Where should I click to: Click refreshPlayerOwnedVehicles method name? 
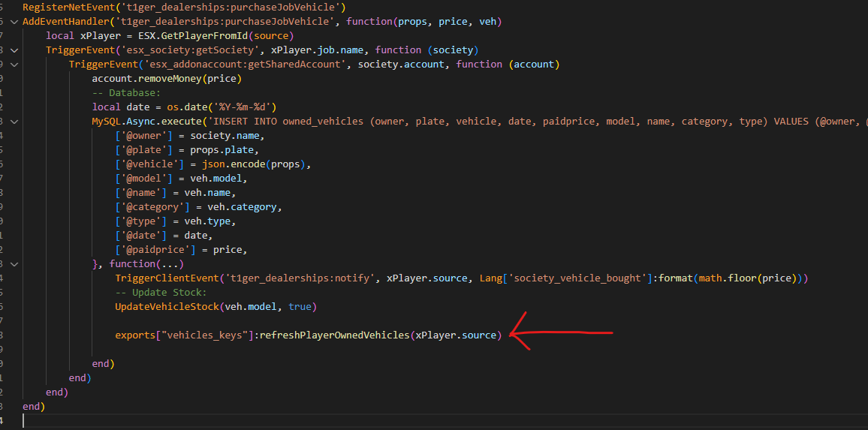click(x=334, y=335)
